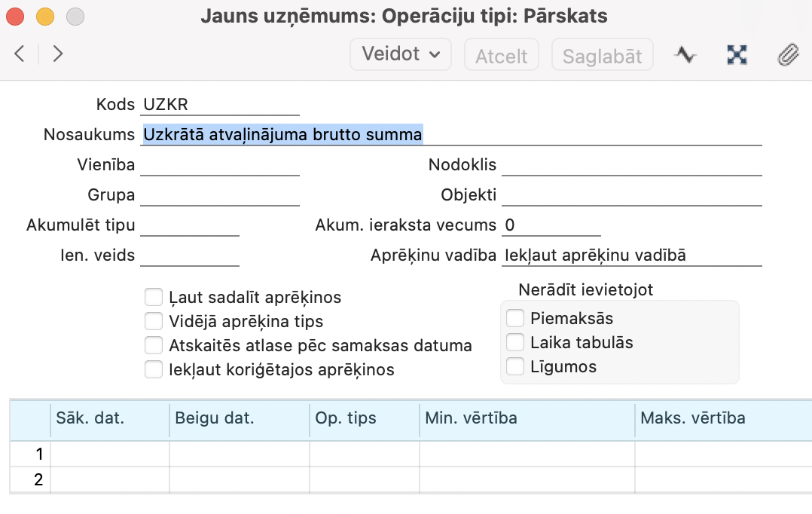Go to the next record arrow

click(58, 54)
